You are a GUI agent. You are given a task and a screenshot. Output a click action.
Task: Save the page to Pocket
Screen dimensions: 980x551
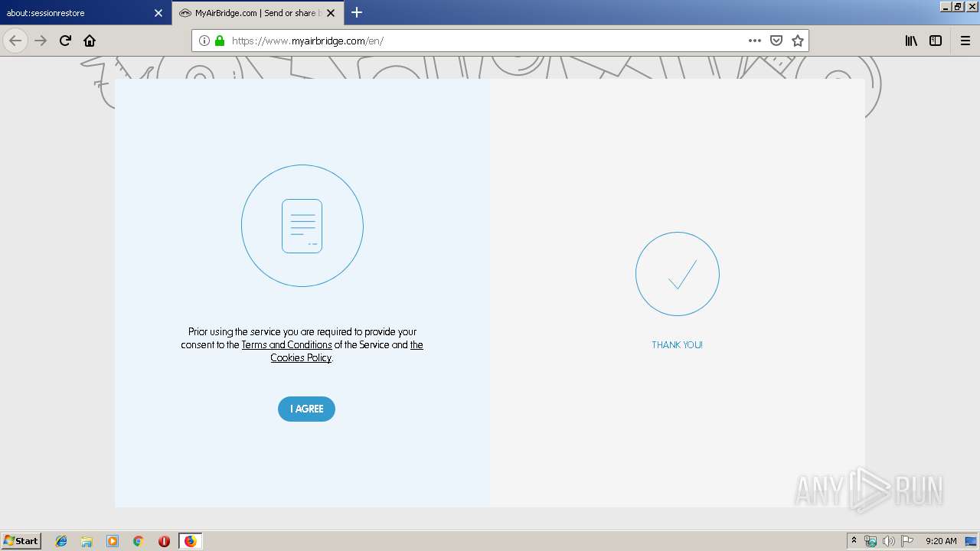pyautogui.click(x=776, y=41)
